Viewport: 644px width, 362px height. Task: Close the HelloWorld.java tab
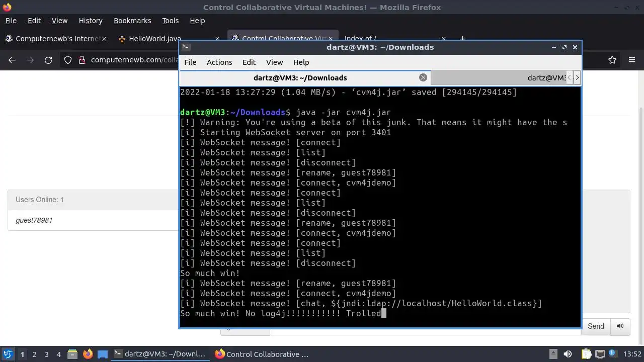(217, 39)
